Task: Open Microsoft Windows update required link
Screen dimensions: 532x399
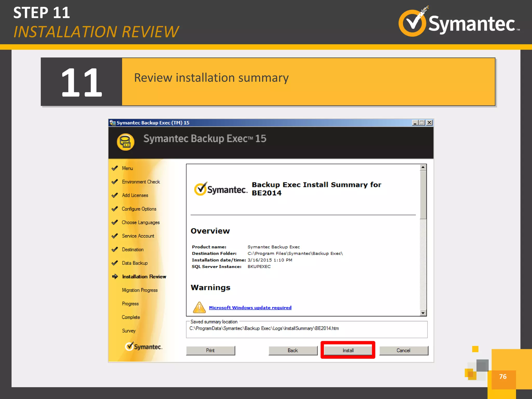Action: pyautogui.click(x=250, y=308)
